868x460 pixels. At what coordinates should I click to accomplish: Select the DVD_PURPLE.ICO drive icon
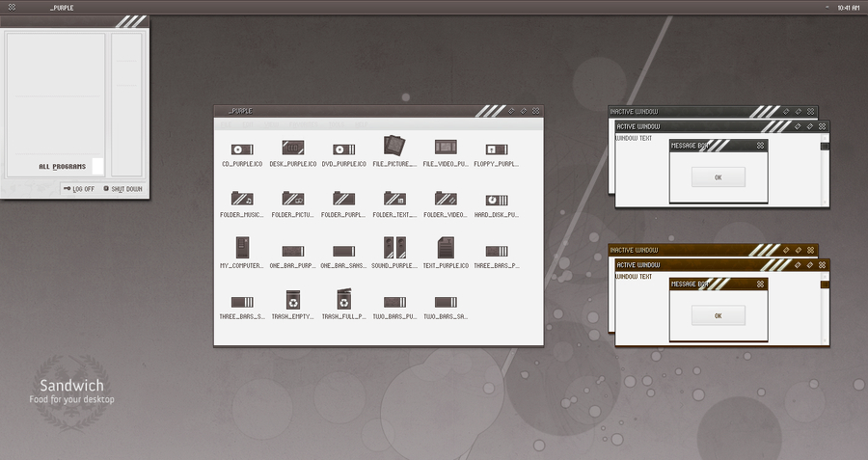click(343, 149)
